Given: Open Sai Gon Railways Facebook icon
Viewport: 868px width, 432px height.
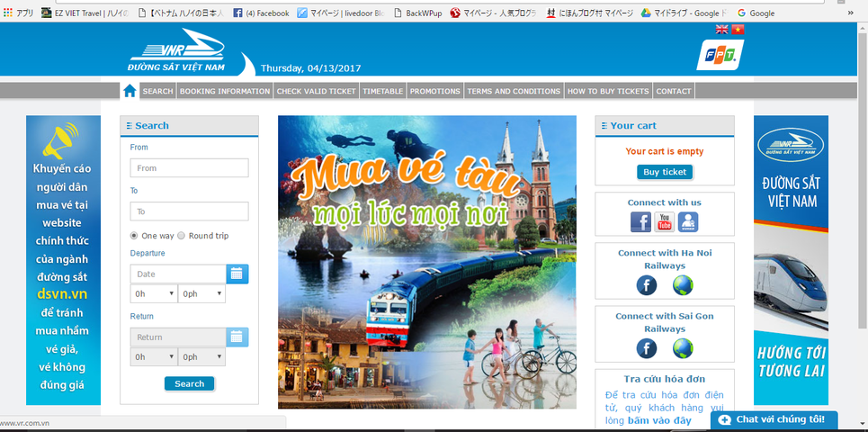Looking at the screenshot, I should (646, 348).
